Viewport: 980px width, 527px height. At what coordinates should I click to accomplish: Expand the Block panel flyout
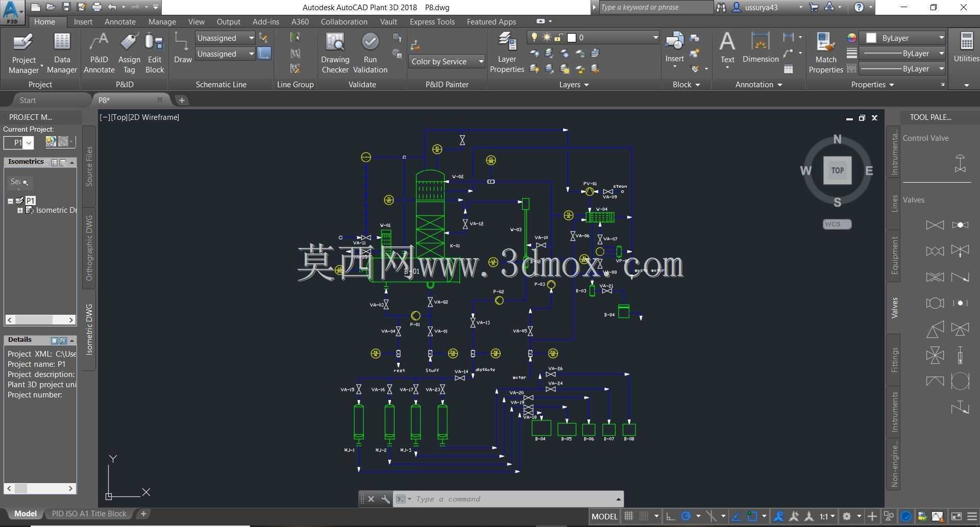coord(686,85)
